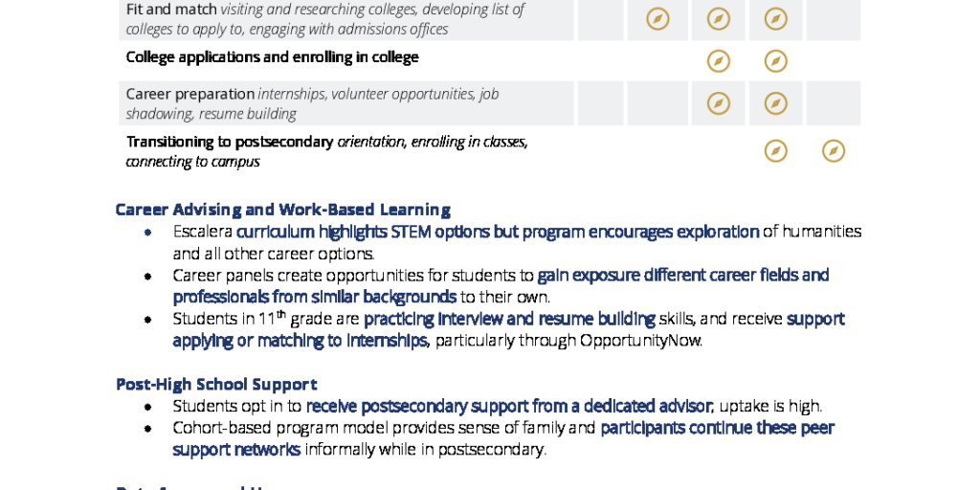Select last compass icon in Transitioning to postsecondary row
Image resolution: width=980 pixels, height=490 pixels.
click(x=834, y=150)
